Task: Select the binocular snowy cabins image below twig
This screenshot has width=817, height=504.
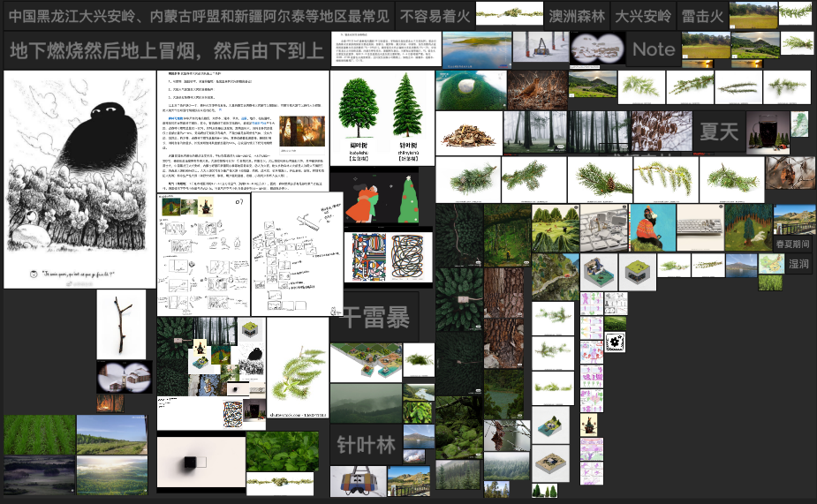Action: pyautogui.click(x=125, y=376)
